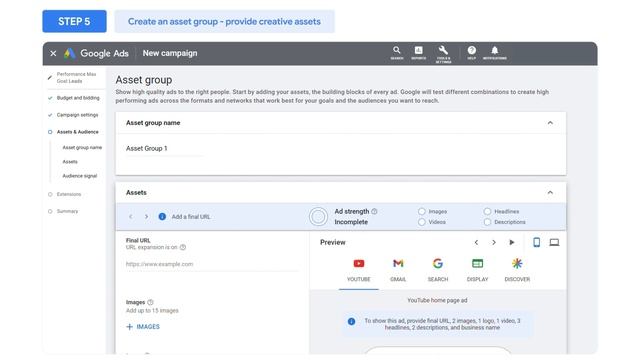Open the Images help icon

click(x=150, y=302)
